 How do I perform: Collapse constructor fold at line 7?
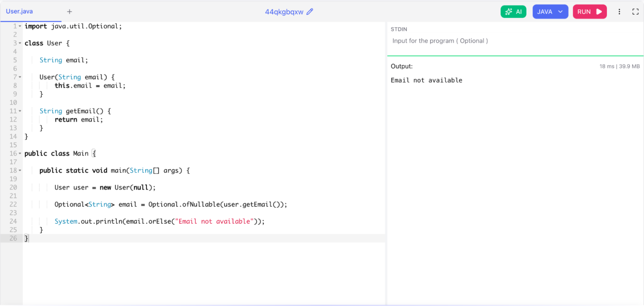(x=20, y=77)
